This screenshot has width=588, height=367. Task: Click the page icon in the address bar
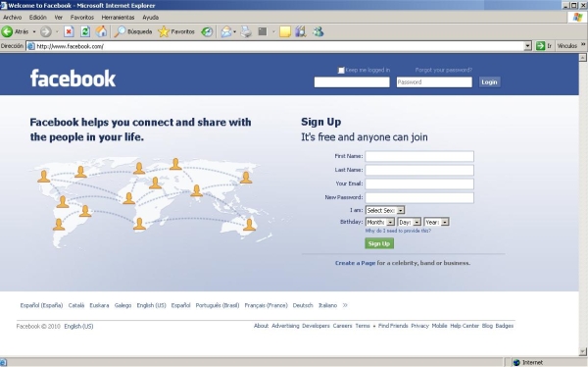point(31,46)
